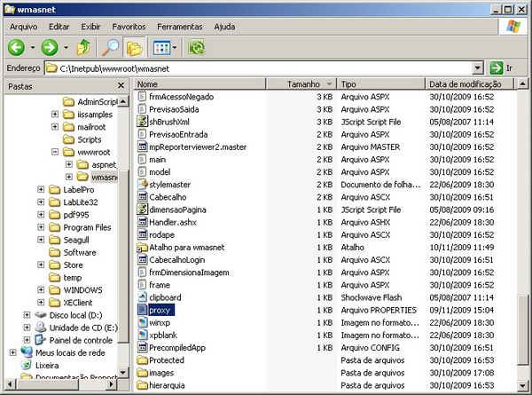This screenshot has width=532, height=395.
Task: Expand the Disco local (D:) node
Action: click(x=27, y=315)
